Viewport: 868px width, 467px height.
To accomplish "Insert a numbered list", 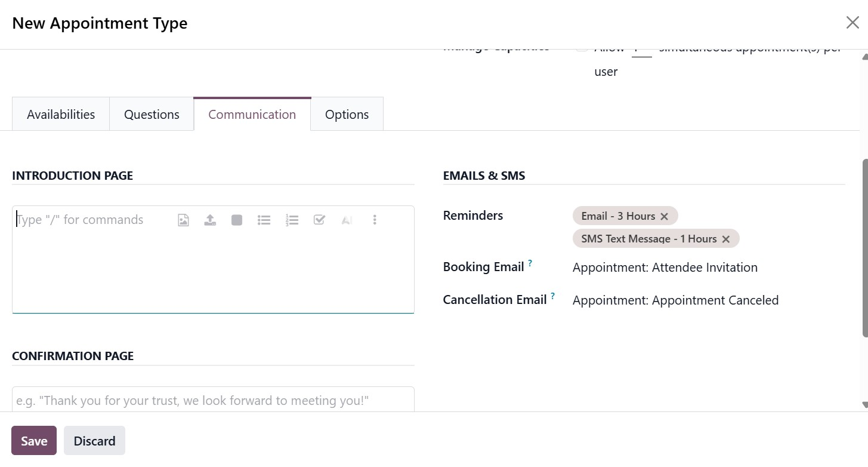I will (x=292, y=220).
